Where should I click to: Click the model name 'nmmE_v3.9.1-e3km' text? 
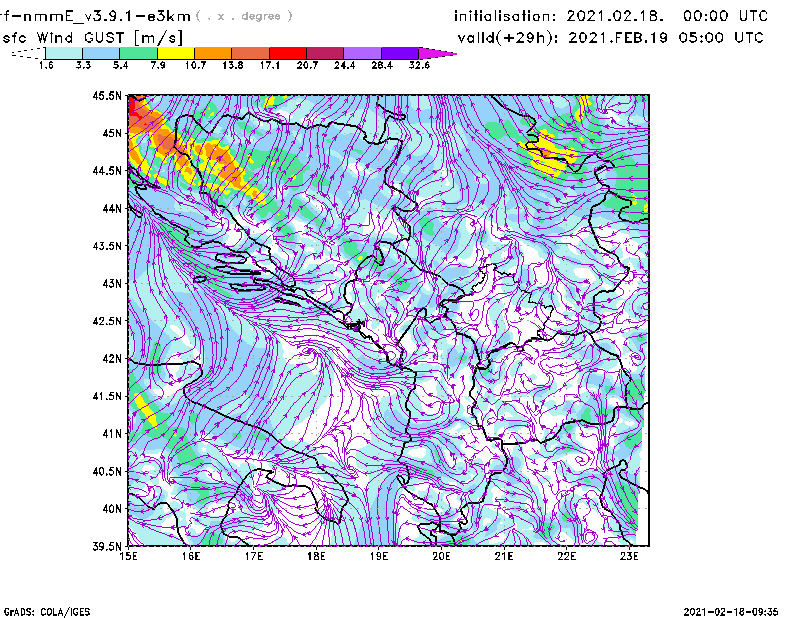click(104, 16)
